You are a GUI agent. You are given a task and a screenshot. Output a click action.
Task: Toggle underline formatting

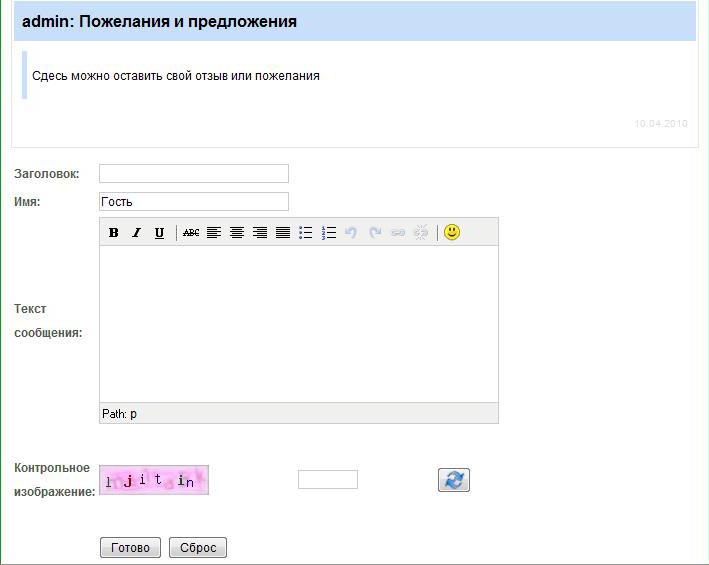tap(159, 233)
